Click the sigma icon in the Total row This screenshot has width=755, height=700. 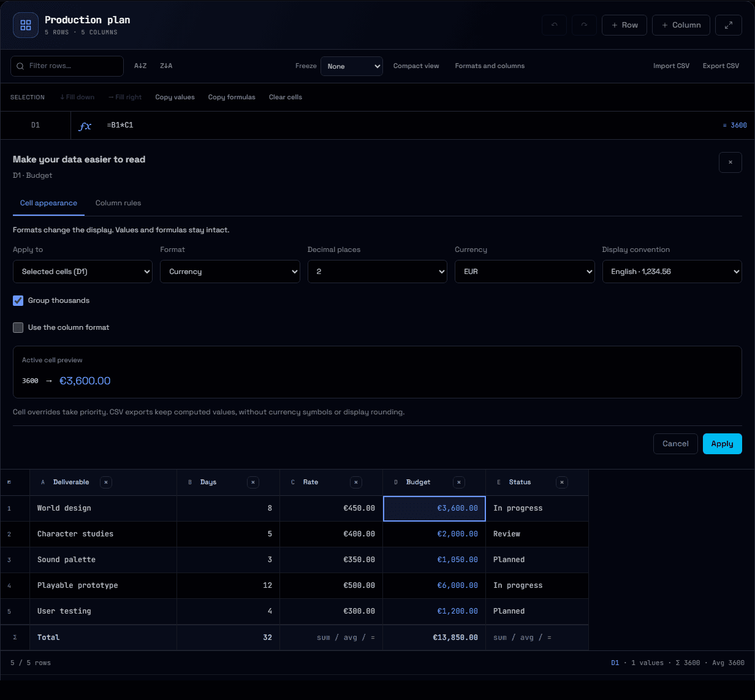pos(15,637)
